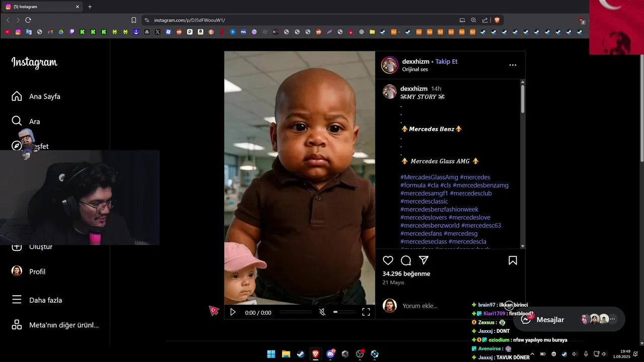This screenshot has width=644, height=362.
Task: Open the Twitch bookmark
Action: (72, 32)
